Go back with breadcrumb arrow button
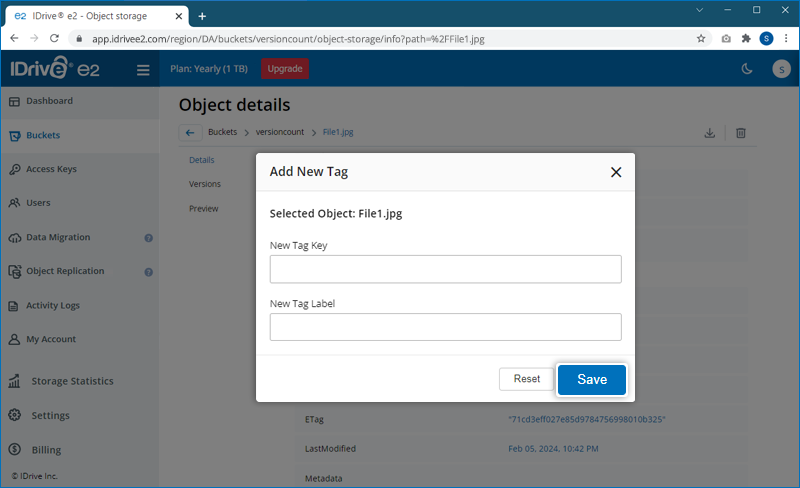Viewport: 800px width, 488px height. 190,133
